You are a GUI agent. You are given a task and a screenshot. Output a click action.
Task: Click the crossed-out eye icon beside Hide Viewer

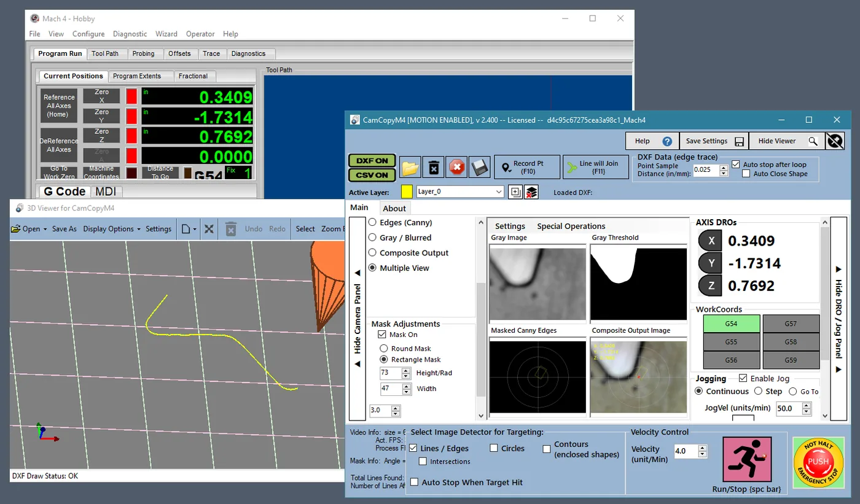[835, 141]
